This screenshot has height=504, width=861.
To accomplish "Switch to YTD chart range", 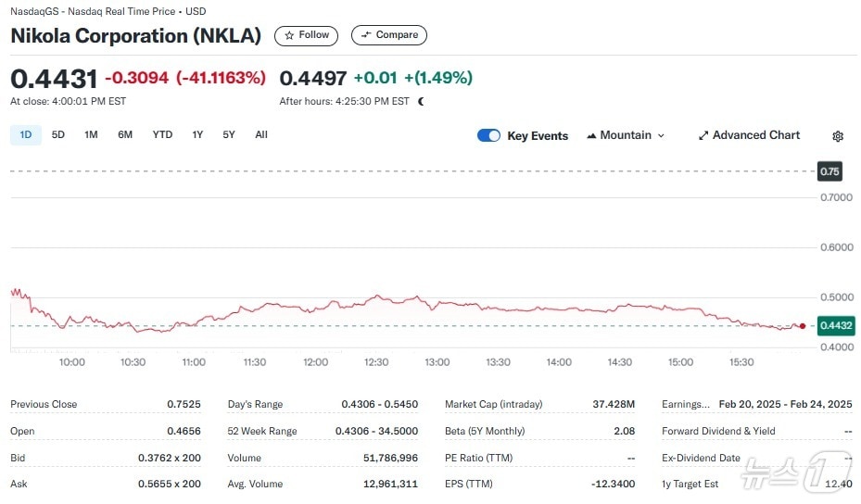I will pos(162,135).
